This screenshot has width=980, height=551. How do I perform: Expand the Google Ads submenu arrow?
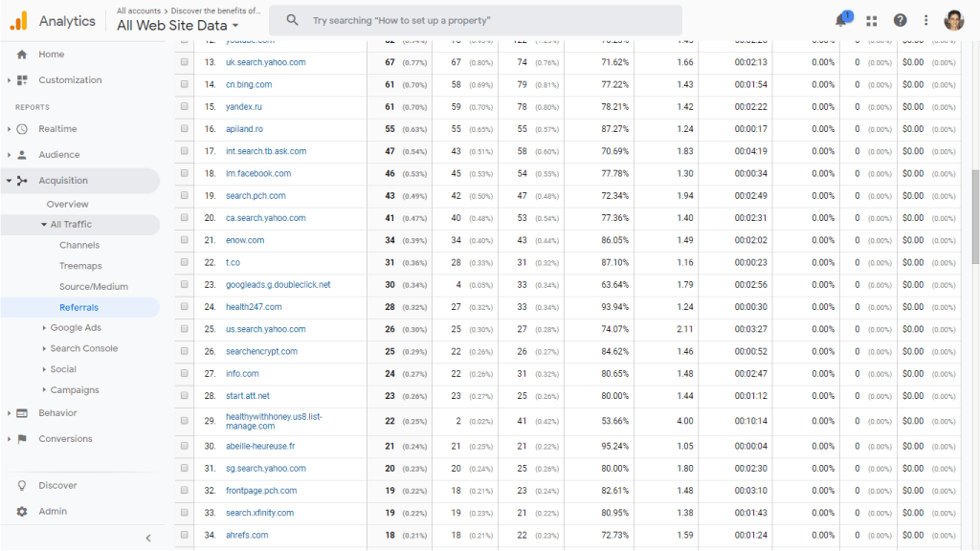44,327
